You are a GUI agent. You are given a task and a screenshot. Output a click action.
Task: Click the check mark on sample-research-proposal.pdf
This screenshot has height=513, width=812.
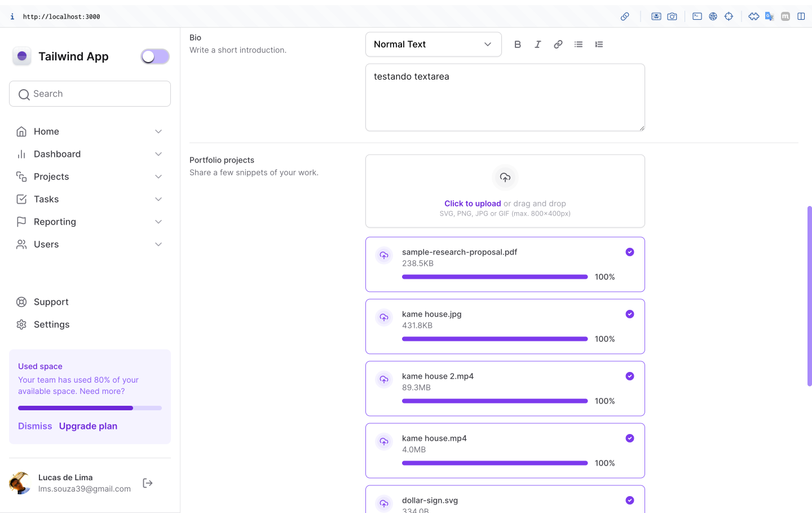(x=630, y=252)
